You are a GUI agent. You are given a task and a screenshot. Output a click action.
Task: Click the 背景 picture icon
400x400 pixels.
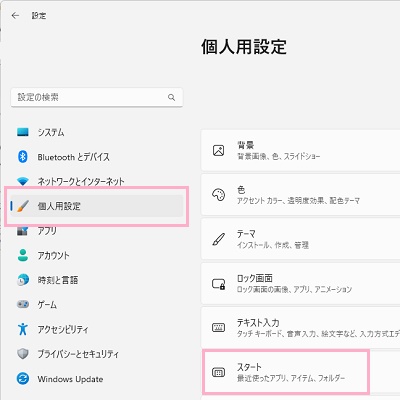218,151
